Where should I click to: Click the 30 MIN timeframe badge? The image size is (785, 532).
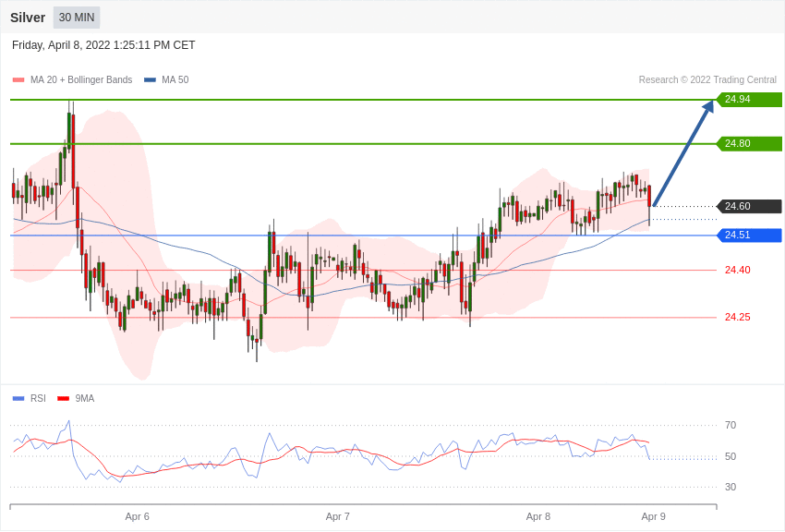pyautogui.click(x=77, y=18)
